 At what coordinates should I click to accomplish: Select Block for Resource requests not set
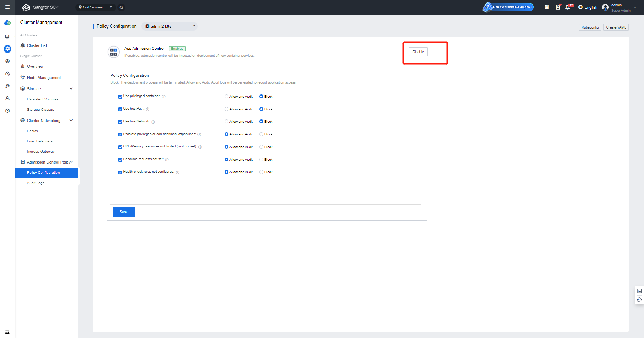261,160
